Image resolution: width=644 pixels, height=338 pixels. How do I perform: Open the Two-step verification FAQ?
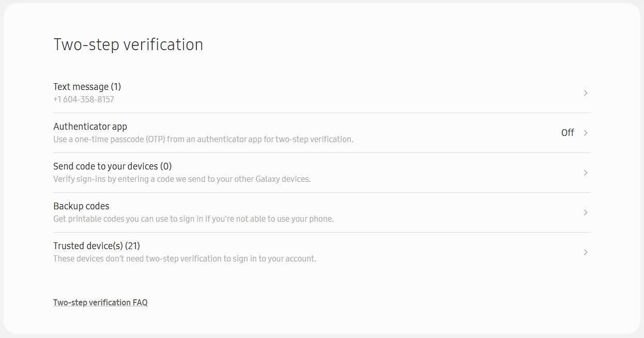pos(100,302)
